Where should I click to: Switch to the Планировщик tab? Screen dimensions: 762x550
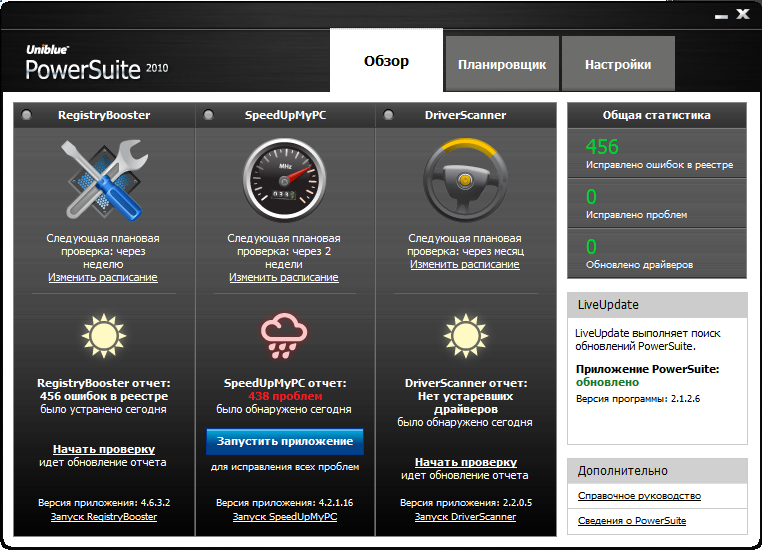point(502,64)
